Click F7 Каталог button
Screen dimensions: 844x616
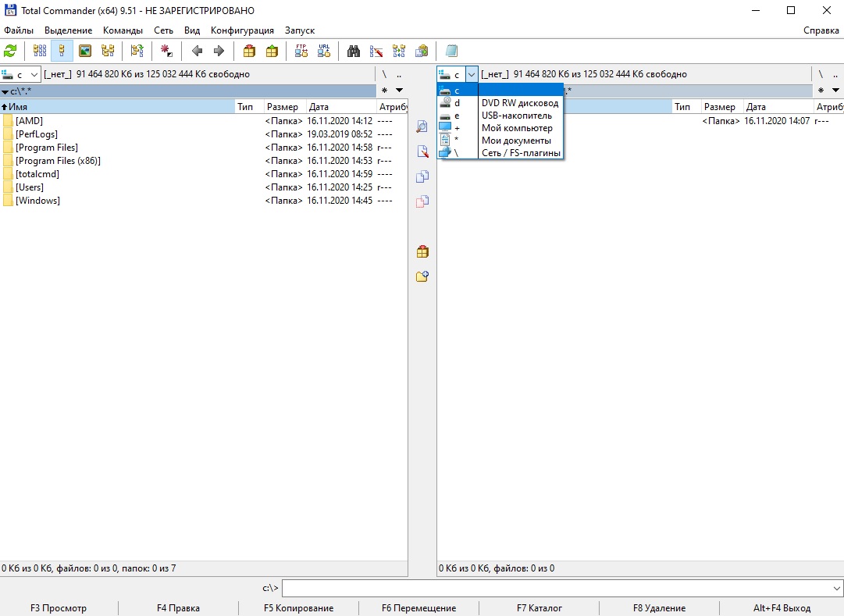[540, 608]
